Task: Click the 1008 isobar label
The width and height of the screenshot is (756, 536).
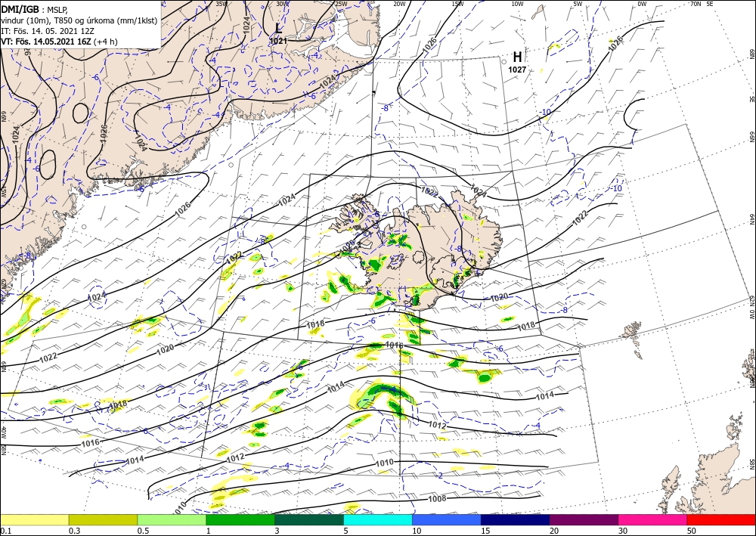Action: coord(437,498)
